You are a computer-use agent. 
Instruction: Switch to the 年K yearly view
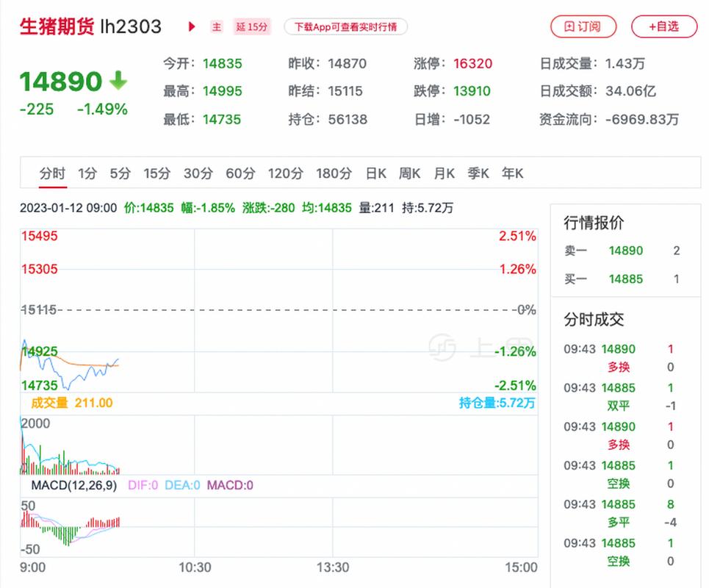pos(511,173)
